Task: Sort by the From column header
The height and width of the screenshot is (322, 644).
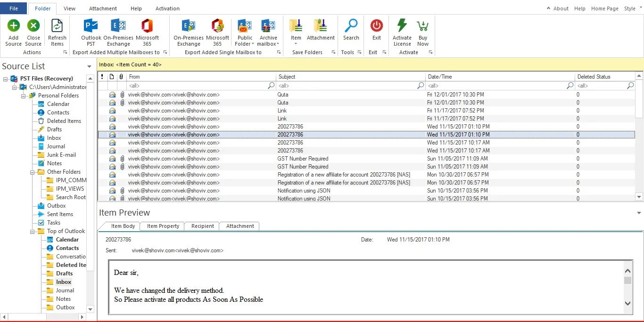Action: pyautogui.click(x=201, y=77)
